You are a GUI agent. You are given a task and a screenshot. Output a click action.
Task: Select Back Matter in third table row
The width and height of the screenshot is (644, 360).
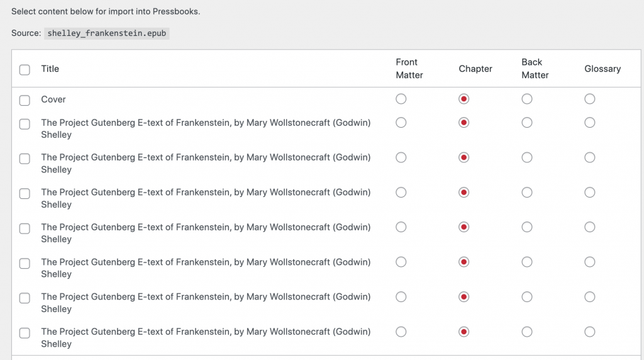point(527,157)
